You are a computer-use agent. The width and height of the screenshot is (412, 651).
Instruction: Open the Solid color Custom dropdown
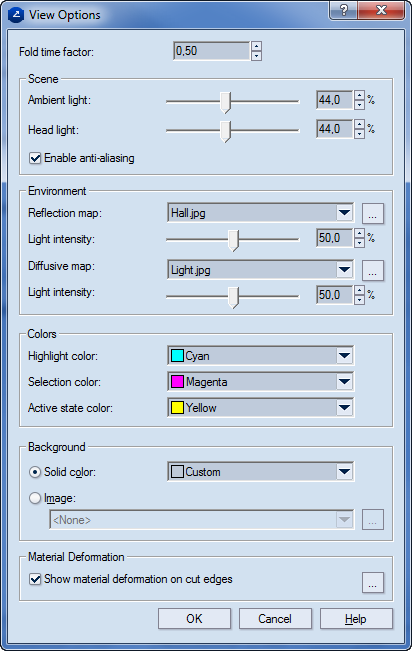[x=261, y=472]
